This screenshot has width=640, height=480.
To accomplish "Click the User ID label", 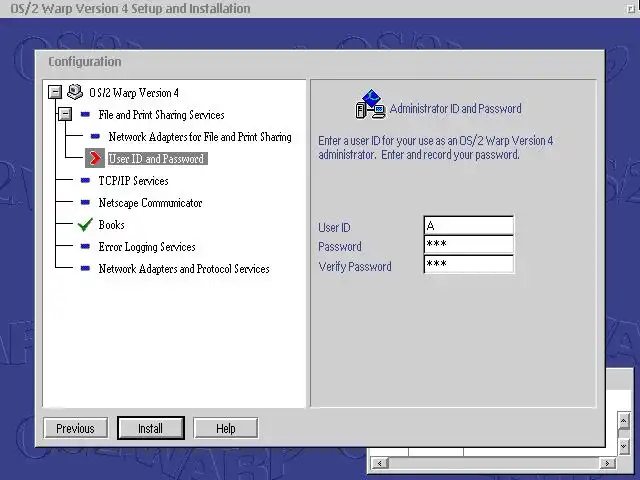I will [334, 227].
